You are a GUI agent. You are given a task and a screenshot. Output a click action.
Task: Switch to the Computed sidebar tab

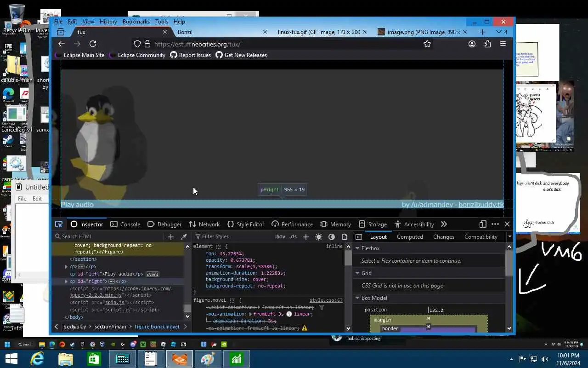click(410, 236)
